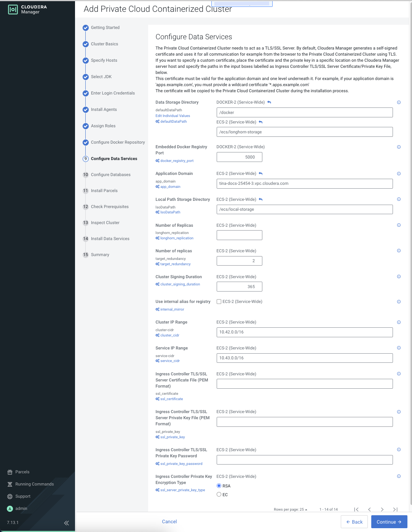This screenshot has width=412, height=532.
Task: Select RSA encryption type
Action: [219, 486]
